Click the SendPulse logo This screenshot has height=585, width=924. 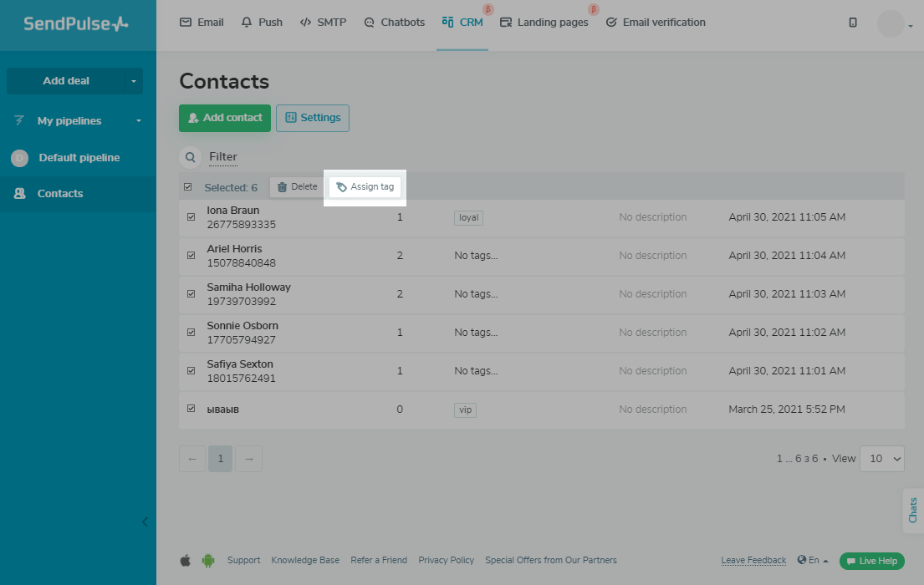75,23
